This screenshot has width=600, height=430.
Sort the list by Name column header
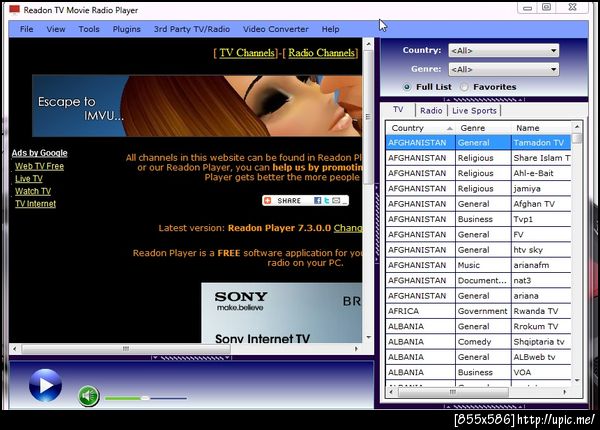pos(541,128)
